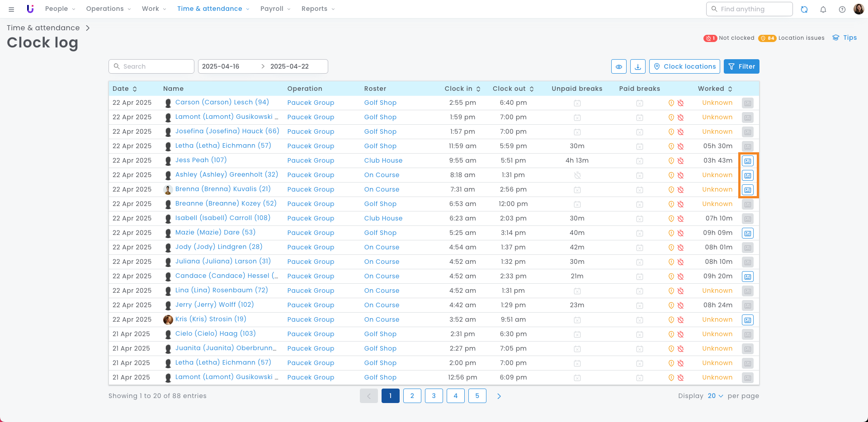Open timesheet icon for Jess Peah row

[x=748, y=161]
